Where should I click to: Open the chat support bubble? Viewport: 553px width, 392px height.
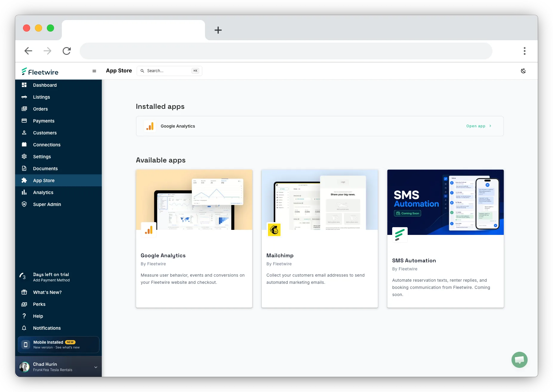[519, 360]
